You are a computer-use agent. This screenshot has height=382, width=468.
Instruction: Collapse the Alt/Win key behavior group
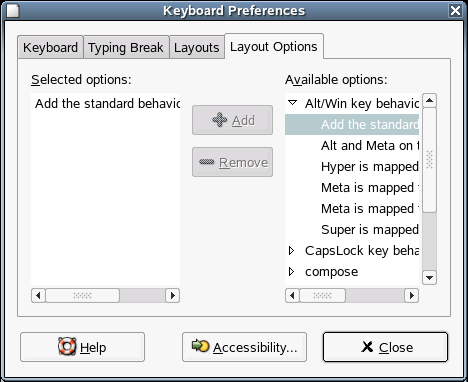292,103
